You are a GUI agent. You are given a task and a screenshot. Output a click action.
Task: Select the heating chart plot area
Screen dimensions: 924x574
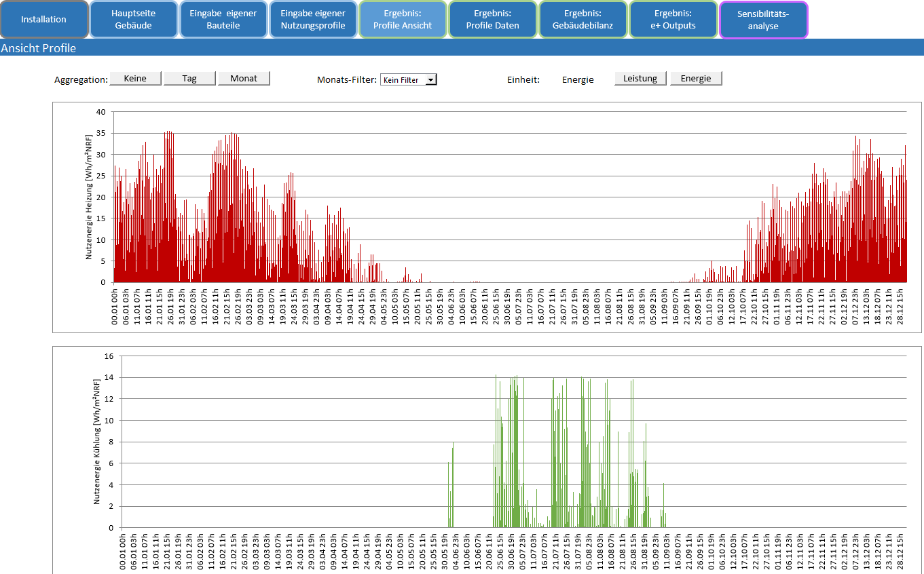(510, 197)
